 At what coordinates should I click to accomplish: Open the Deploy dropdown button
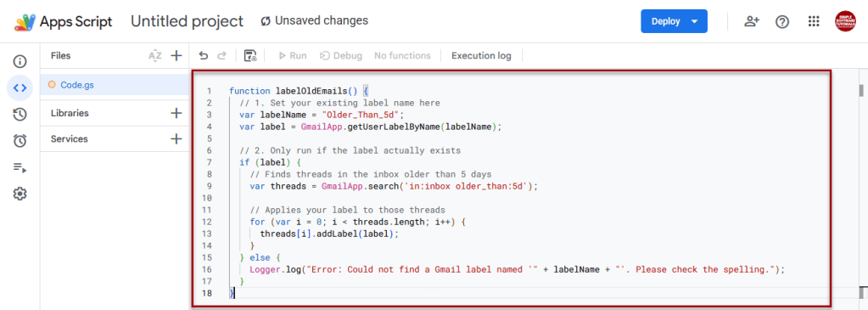674,21
